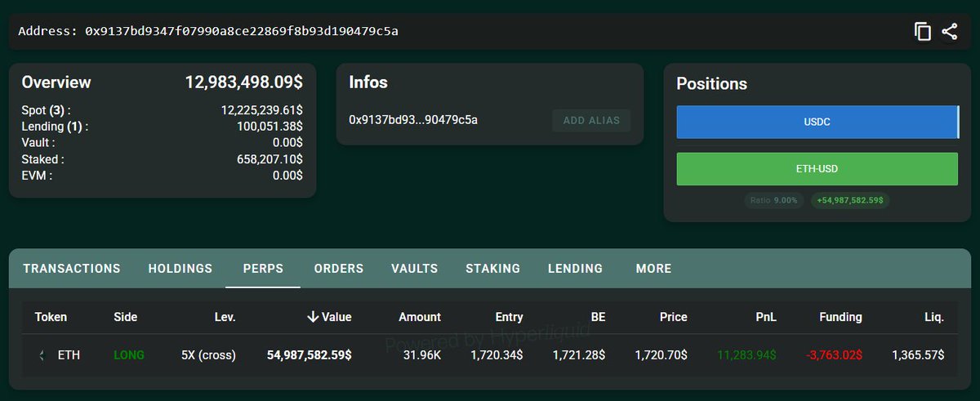This screenshot has width=980, height=401.
Task: Sort by the Value column arrow
Action: 313,317
